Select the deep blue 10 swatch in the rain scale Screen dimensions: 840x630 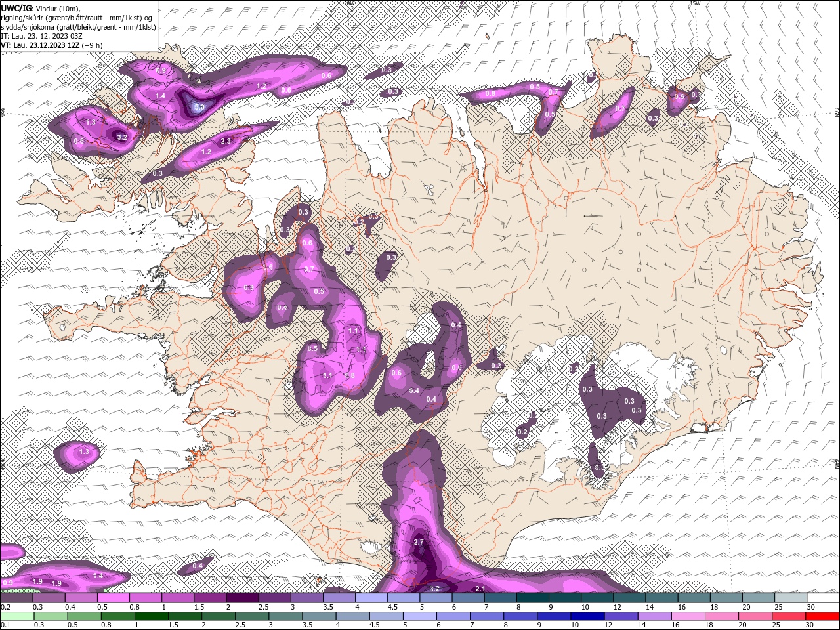tap(587, 616)
